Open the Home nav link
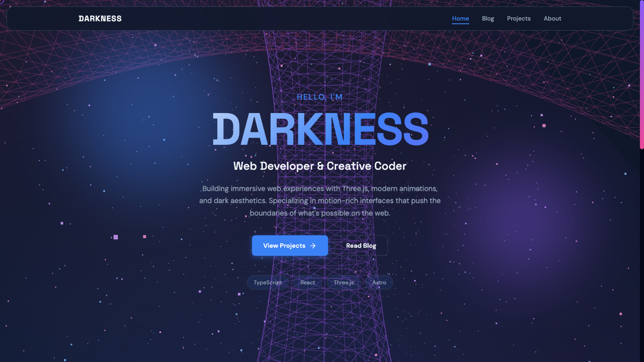 tap(460, 19)
